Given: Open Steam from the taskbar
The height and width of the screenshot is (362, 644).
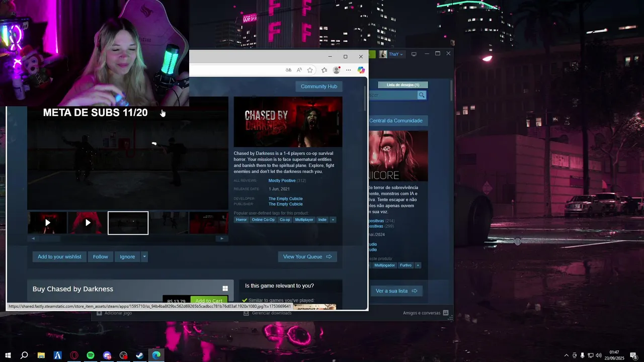Looking at the screenshot, I should tap(140, 355).
